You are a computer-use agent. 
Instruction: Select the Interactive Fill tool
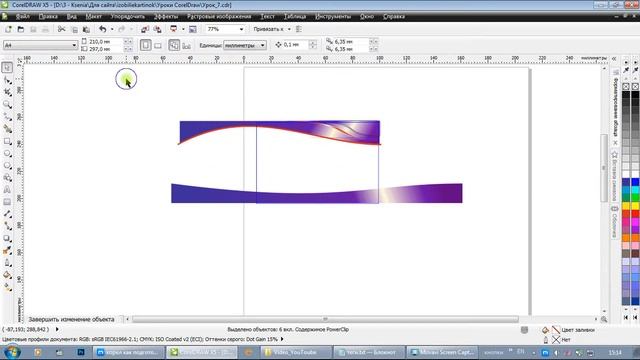click(7, 287)
